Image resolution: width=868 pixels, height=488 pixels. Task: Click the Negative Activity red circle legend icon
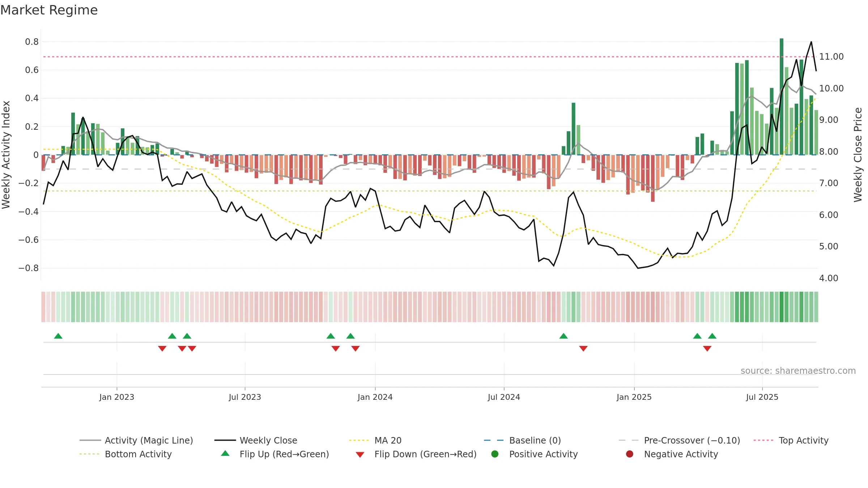pos(630,454)
